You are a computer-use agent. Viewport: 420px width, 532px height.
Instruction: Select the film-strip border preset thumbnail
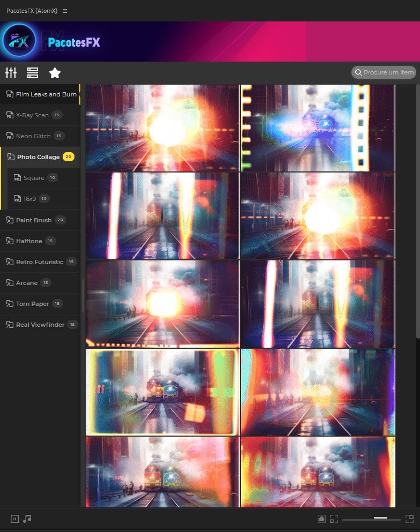[x=317, y=128]
